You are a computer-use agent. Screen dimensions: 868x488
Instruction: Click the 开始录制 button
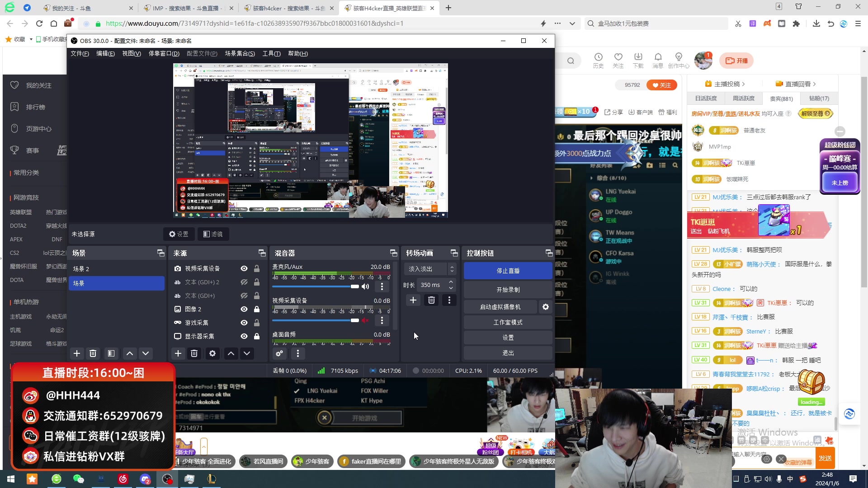pyautogui.click(x=508, y=290)
